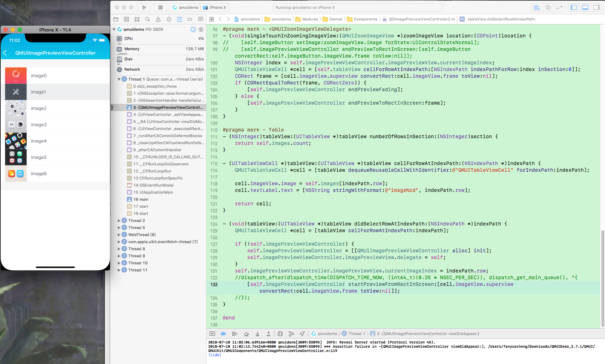605x364 pixels.
Task: Toggle the utilities inspector panel
Action: [x=597, y=7]
